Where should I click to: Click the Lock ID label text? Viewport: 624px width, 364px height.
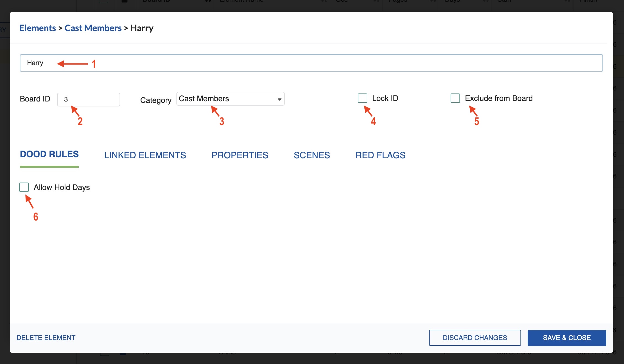tap(385, 98)
